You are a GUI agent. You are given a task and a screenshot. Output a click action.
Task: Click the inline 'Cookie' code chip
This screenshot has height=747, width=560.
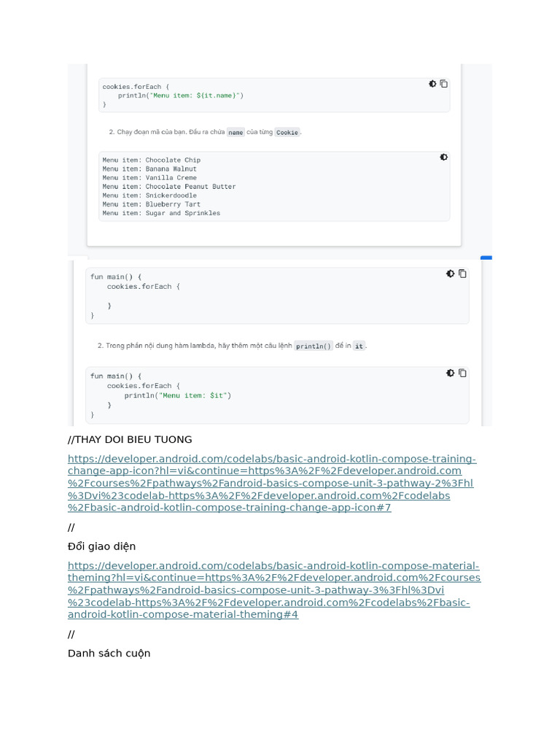[287, 132]
